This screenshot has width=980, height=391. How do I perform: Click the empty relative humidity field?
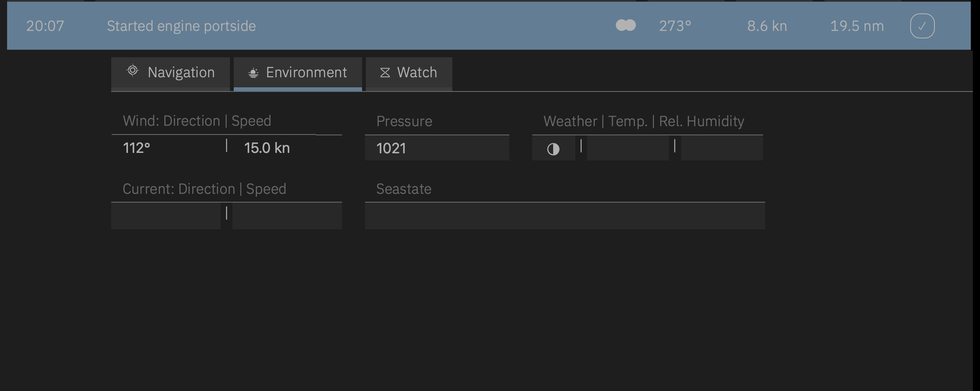pos(722,148)
